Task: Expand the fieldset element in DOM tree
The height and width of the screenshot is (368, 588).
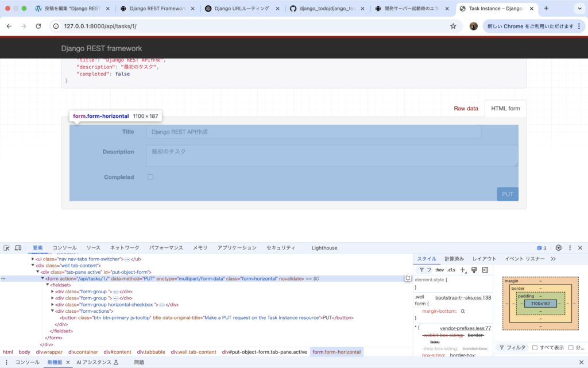Action: click(x=49, y=285)
